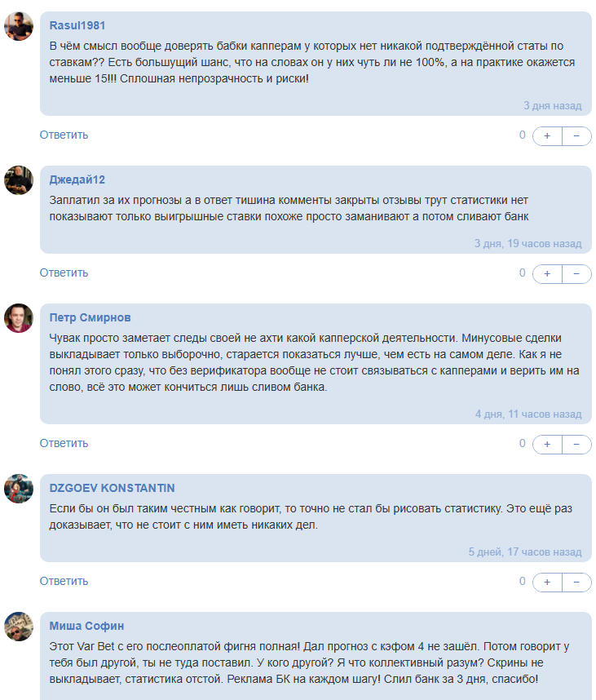Open Джедай12's avatar image
This screenshot has width=596, height=700.
point(19,180)
